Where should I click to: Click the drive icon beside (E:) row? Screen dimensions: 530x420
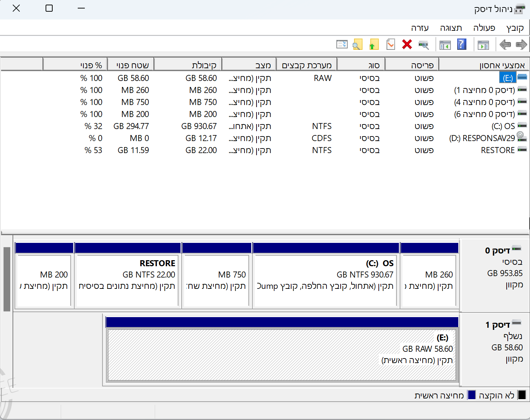(x=522, y=77)
